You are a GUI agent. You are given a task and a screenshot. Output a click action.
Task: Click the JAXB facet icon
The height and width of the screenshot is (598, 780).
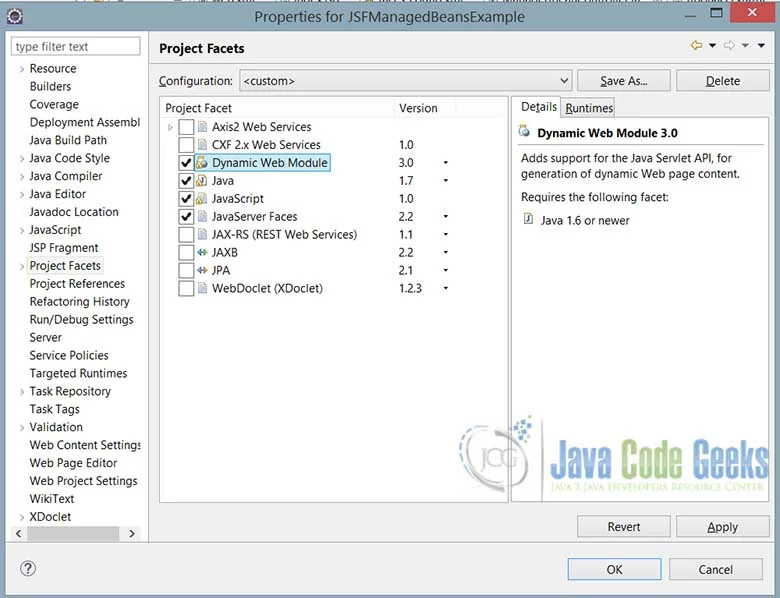(202, 252)
